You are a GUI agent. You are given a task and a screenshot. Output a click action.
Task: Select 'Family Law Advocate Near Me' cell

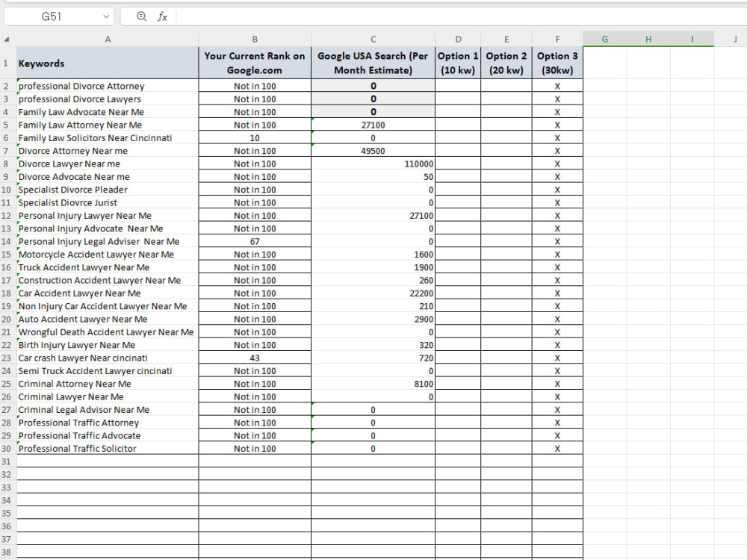(x=108, y=112)
